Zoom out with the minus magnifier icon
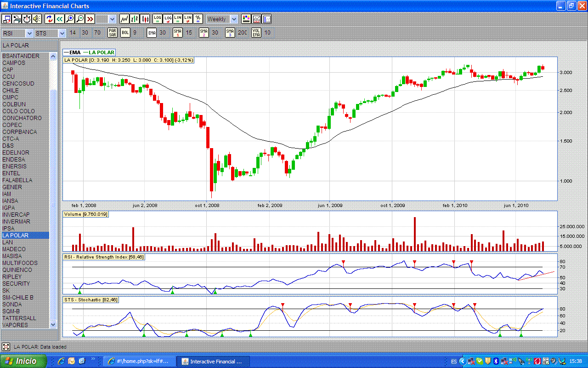 tap(80, 19)
